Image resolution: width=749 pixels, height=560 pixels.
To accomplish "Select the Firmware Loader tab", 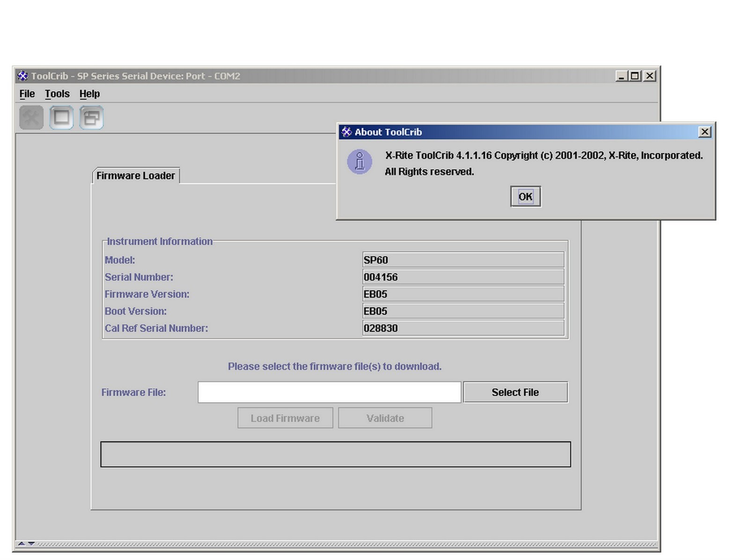I will 136,176.
